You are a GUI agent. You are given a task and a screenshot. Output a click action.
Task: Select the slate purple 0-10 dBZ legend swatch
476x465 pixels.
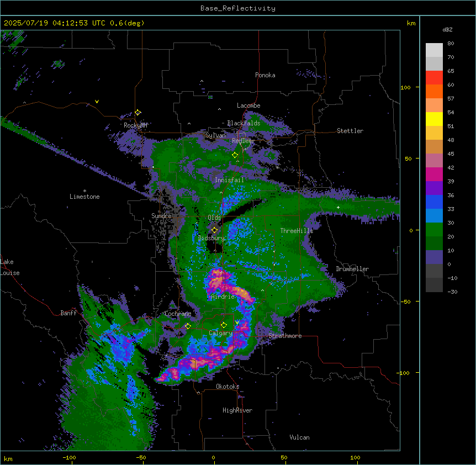434,257
